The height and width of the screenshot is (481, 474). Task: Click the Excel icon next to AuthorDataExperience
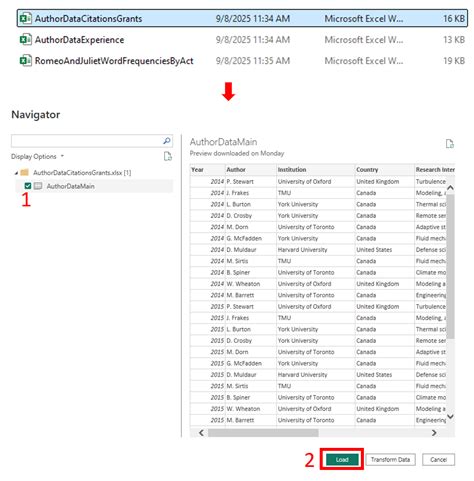coord(26,40)
